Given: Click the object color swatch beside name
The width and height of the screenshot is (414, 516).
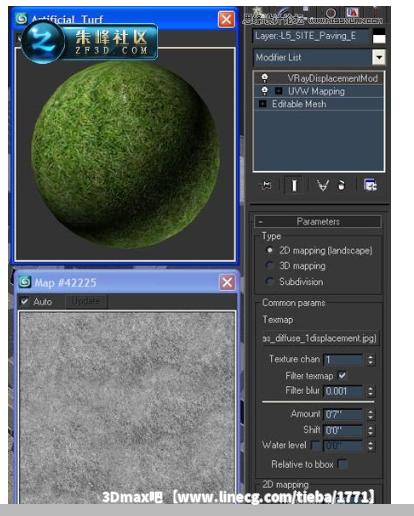Looking at the screenshot, I should pos(379,36).
